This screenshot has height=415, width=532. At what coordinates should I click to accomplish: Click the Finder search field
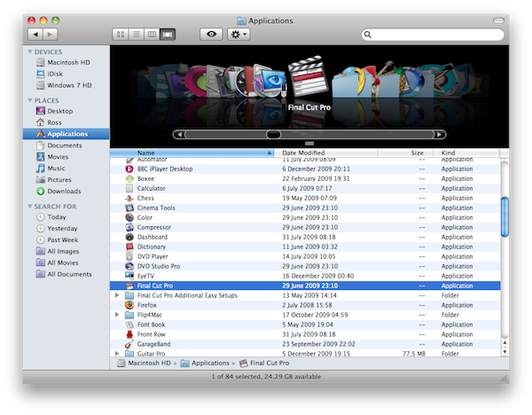433,35
